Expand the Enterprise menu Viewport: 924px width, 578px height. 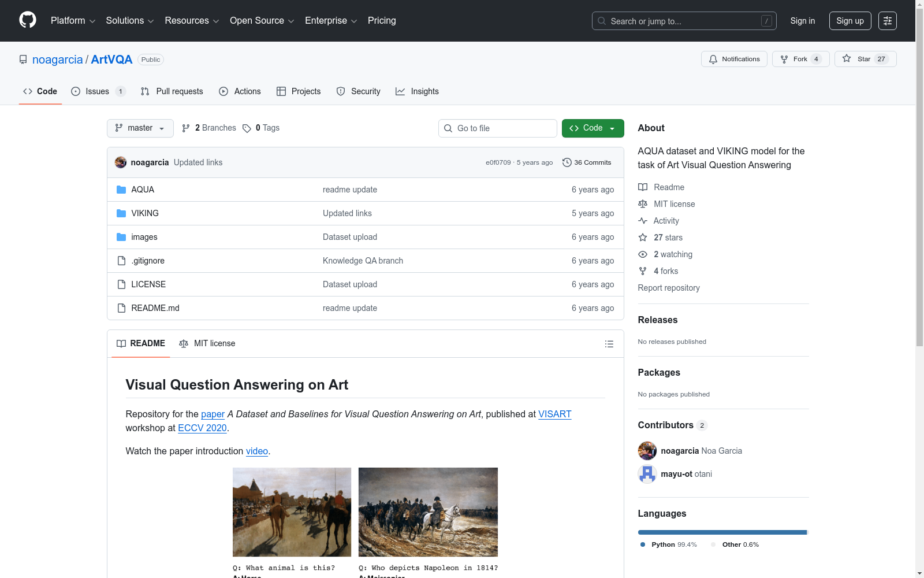point(331,21)
